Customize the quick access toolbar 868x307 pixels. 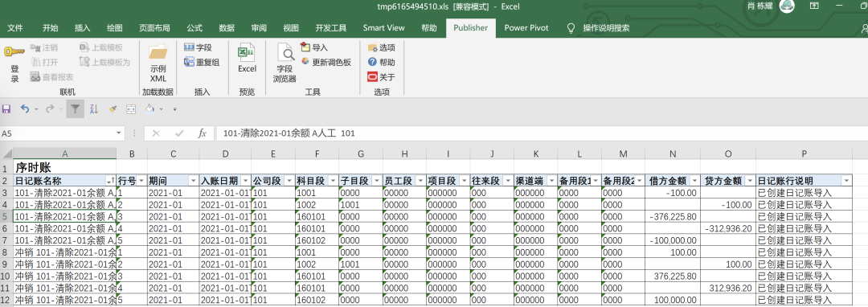coord(175,109)
